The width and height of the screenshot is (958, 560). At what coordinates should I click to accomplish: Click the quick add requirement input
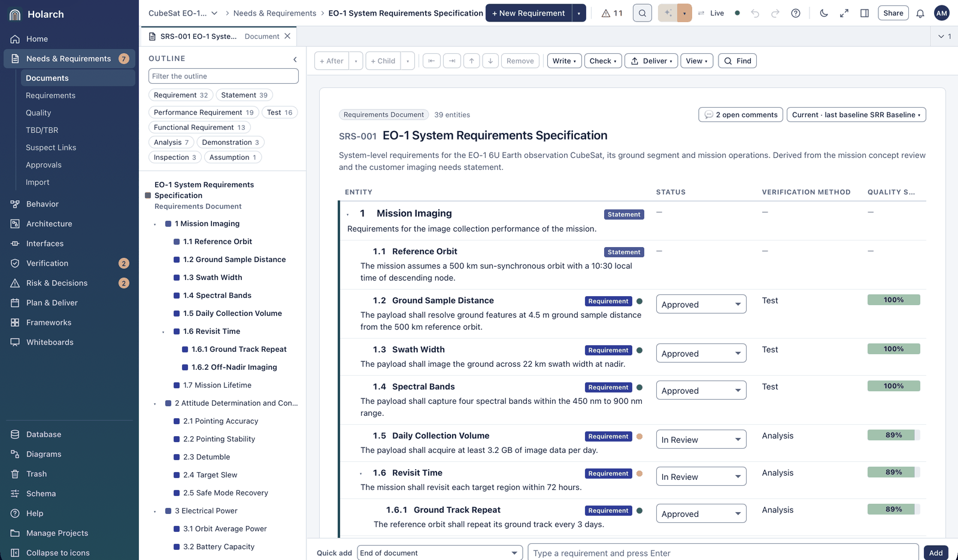(723, 553)
